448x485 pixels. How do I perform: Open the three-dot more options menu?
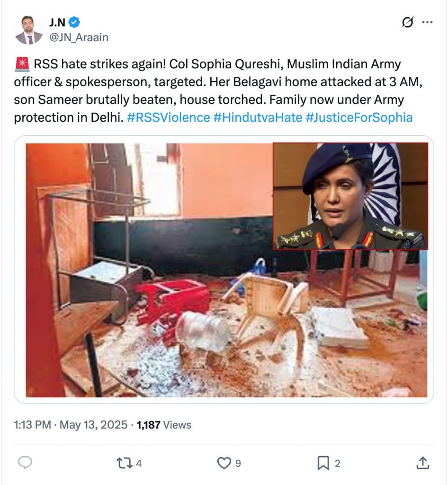point(427,22)
